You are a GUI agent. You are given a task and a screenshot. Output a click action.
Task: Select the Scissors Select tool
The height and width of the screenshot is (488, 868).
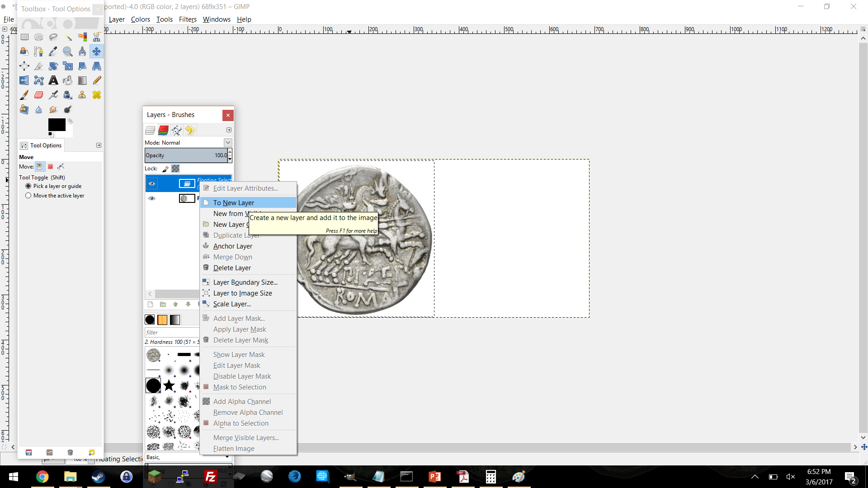coord(97,37)
